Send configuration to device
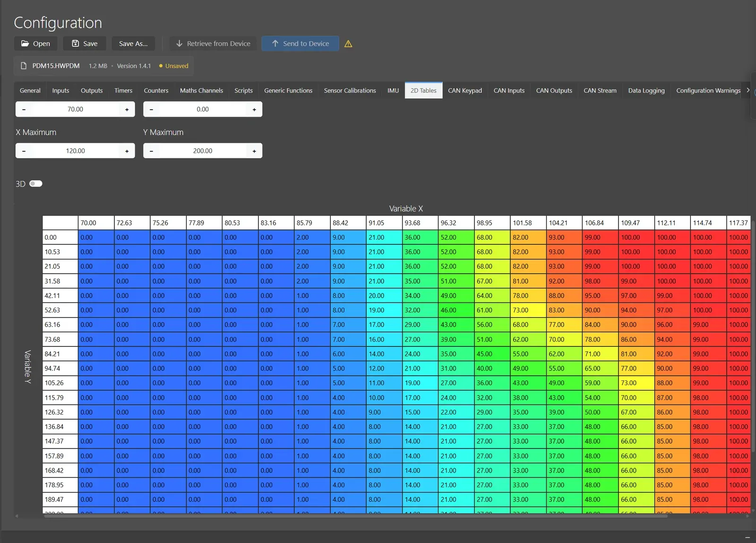756x543 pixels. (x=300, y=43)
